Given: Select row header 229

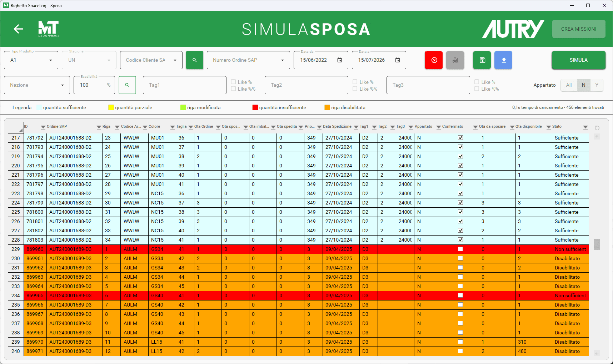Looking at the screenshot, I should [16, 249].
